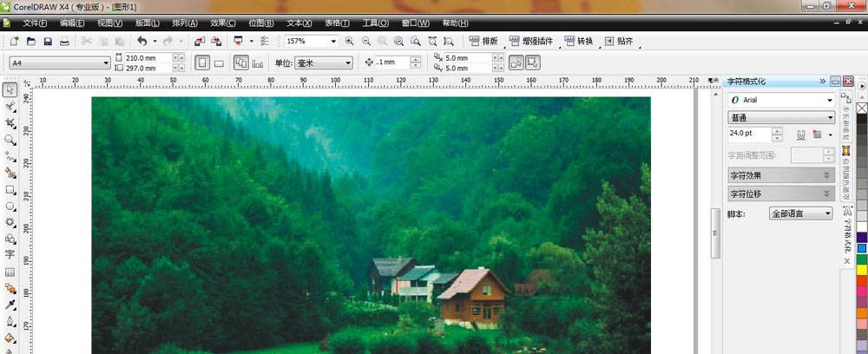Toggle underline in character formatting panel

tap(800, 134)
